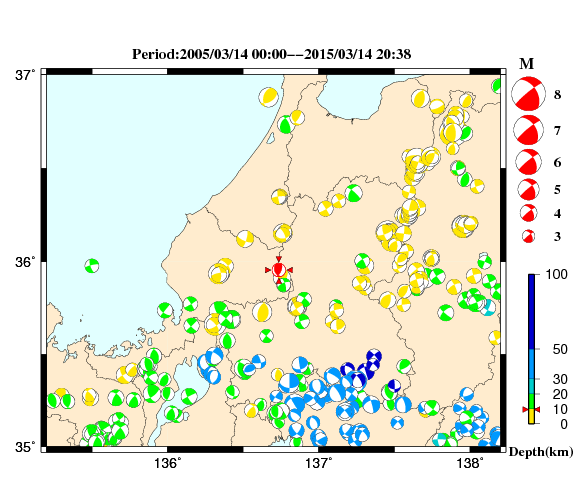This screenshot has height=500, width=580.
Task: Click the M magnitude legend heading
Action: coord(526,64)
